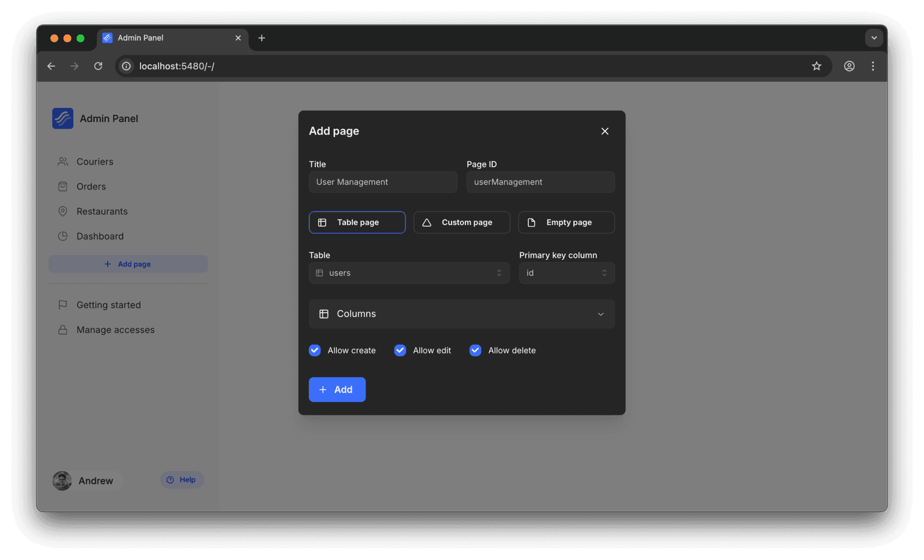Screen dimensions: 924x560
Task: Select the Table page type option
Action: (x=357, y=222)
